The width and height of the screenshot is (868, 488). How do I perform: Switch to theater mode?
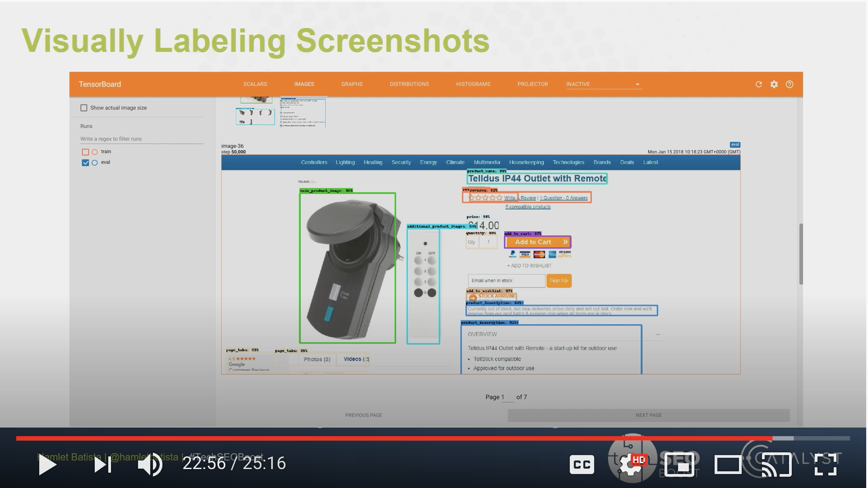coord(728,465)
